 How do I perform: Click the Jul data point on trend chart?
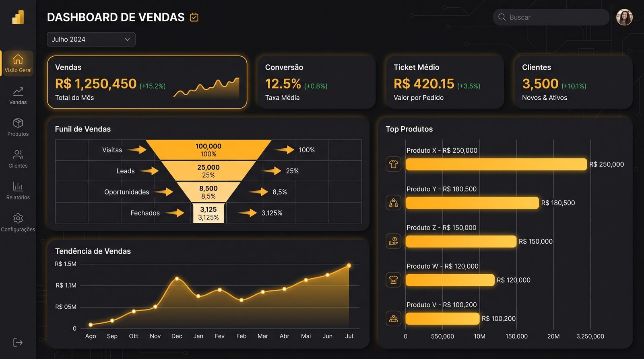click(349, 266)
